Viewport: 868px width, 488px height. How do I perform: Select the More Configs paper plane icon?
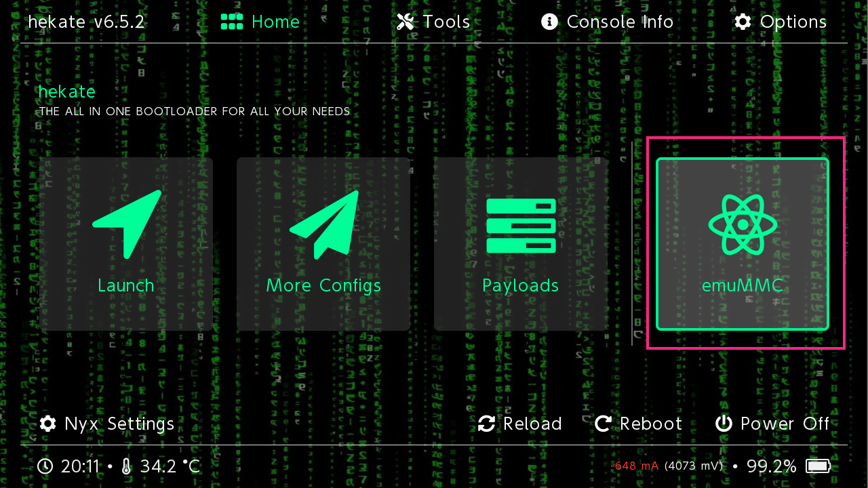(324, 224)
